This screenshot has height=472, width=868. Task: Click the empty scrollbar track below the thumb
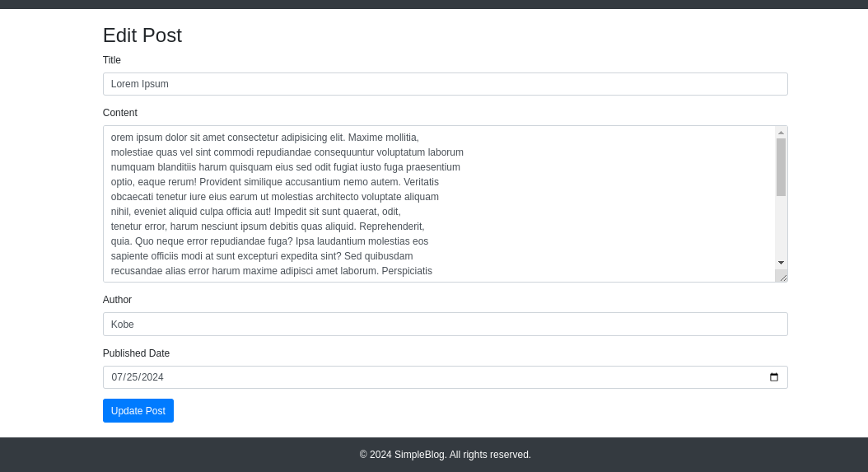pos(781,227)
